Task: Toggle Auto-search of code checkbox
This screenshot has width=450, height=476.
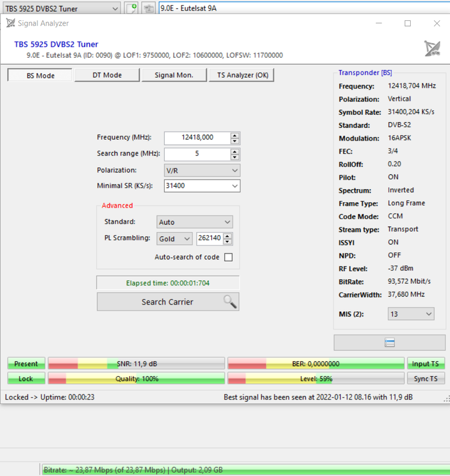Action: click(229, 257)
